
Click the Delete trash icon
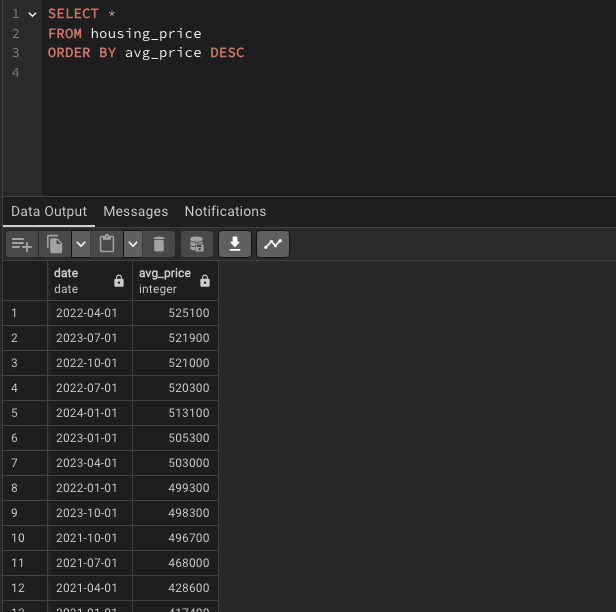point(159,244)
